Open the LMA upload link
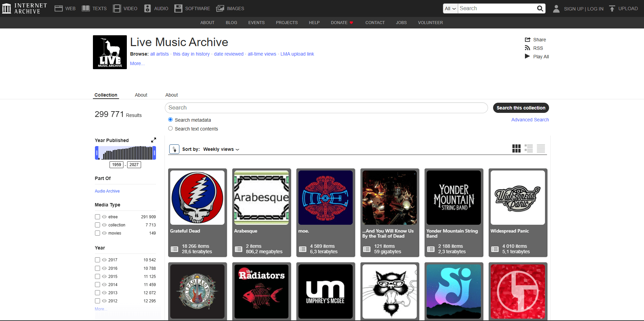Screen dimensions: 644x321 pos(297,54)
